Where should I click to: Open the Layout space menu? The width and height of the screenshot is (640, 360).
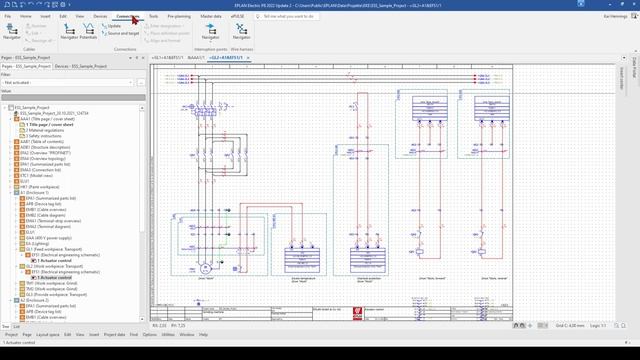pos(48,335)
